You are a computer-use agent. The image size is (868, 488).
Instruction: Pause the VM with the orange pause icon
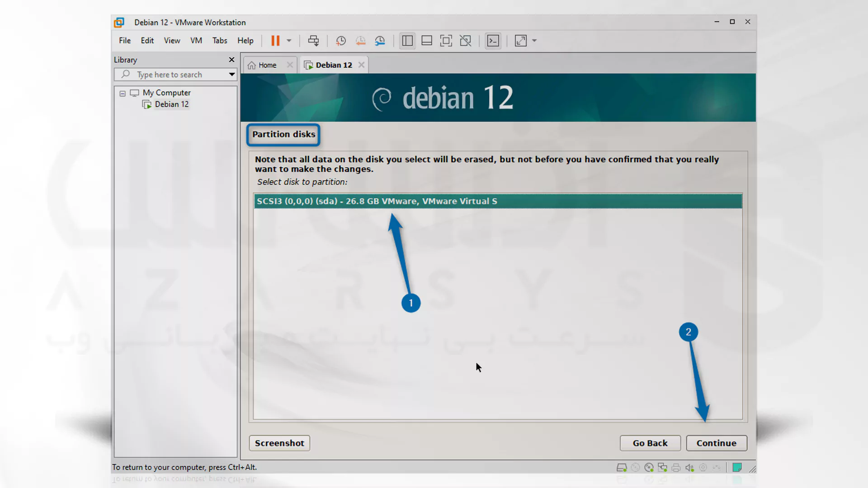pyautogui.click(x=275, y=41)
